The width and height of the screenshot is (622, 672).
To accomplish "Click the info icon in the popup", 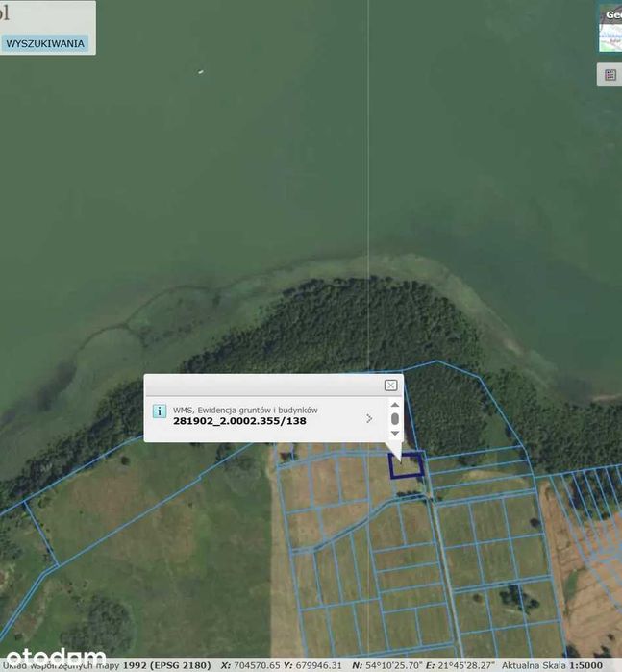I will click(160, 411).
